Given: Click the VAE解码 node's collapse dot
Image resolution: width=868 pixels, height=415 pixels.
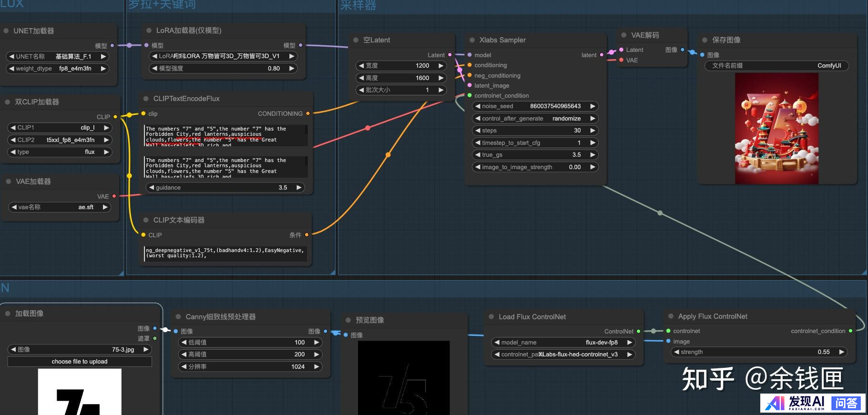Looking at the screenshot, I should (x=623, y=35).
